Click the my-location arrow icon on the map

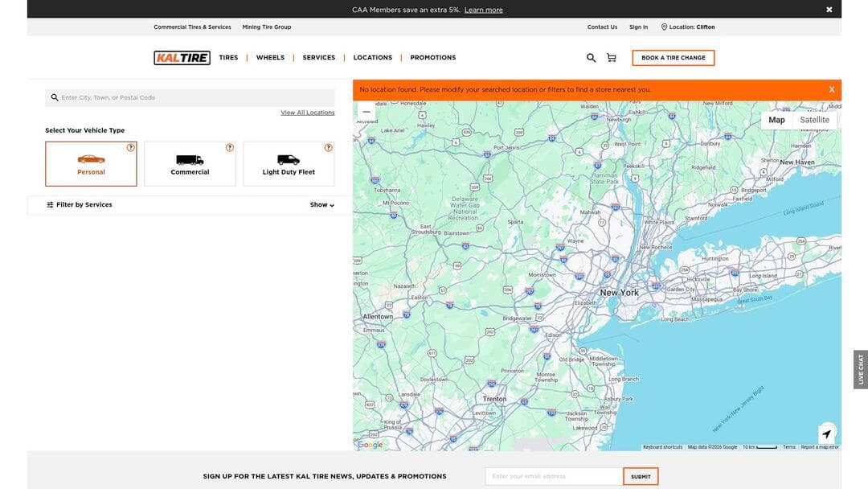click(825, 432)
